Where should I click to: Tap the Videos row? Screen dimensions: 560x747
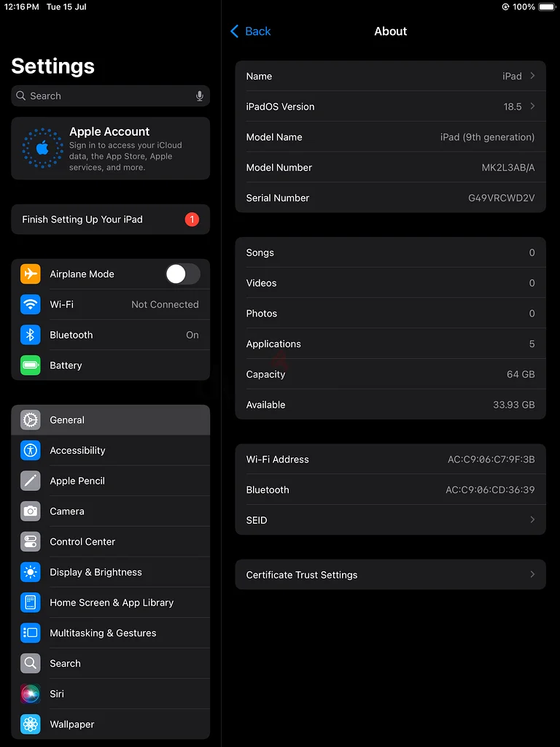(391, 283)
